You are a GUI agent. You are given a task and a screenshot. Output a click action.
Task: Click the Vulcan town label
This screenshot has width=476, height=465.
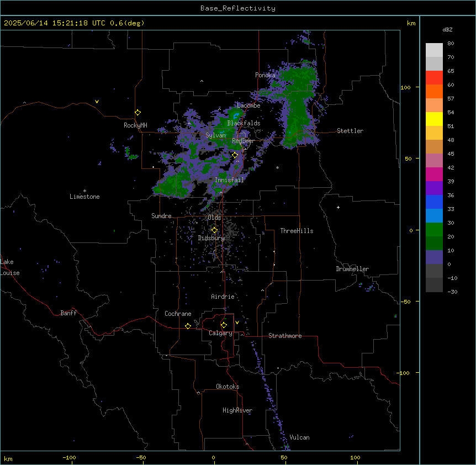[x=300, y=437]
